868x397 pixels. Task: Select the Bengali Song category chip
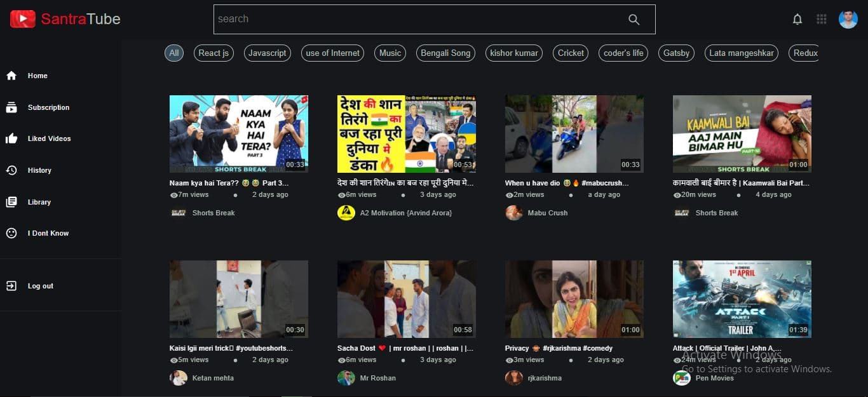point(445,53)
